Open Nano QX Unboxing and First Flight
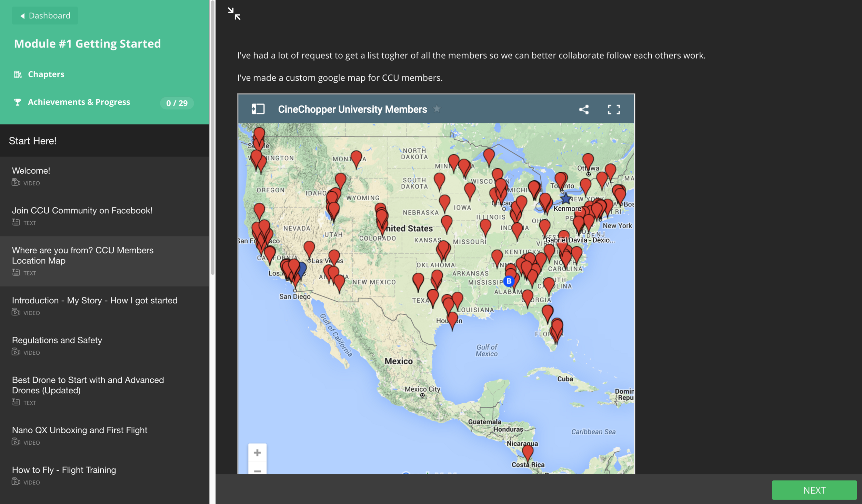The image size is (862, 504). point(104,436)
